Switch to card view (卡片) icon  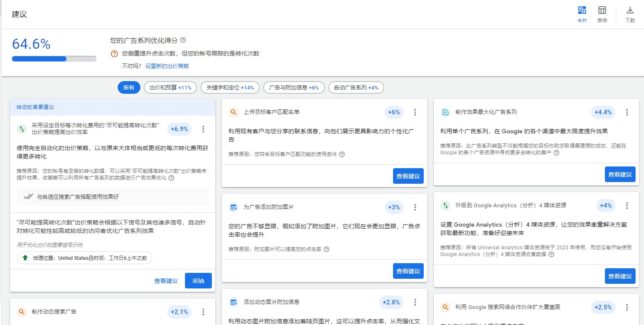tap(582, 10)
